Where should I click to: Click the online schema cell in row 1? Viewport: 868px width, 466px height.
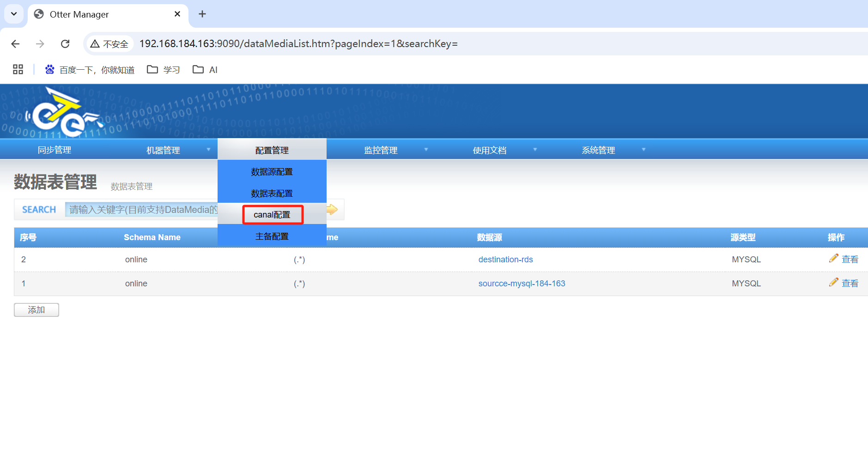pyautogui.click(x=136, y=284)
